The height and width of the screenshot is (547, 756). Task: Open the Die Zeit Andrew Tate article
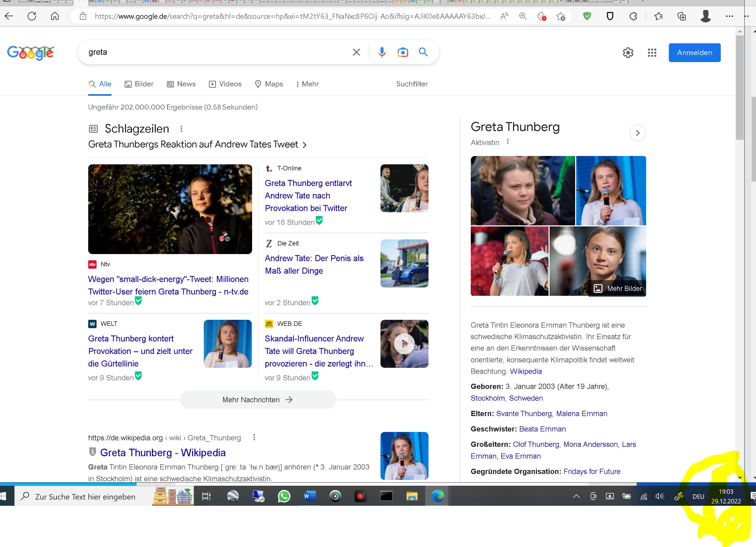tap(314, 265)
